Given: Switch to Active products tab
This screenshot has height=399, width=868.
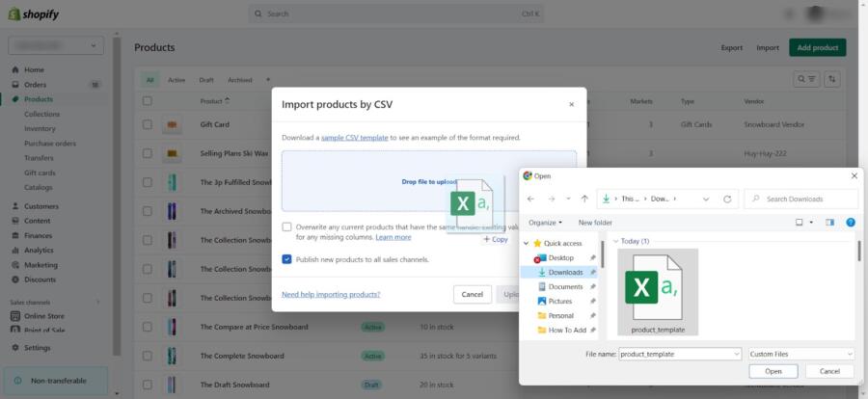Looking at the screenshot, I should pyautogui.click(x=176, y=80).
